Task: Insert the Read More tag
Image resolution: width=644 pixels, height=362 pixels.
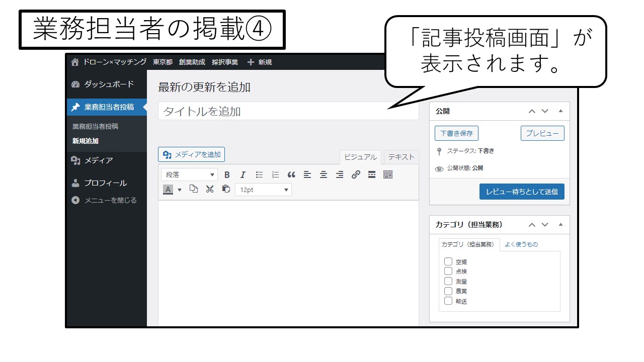Action: 372,174
